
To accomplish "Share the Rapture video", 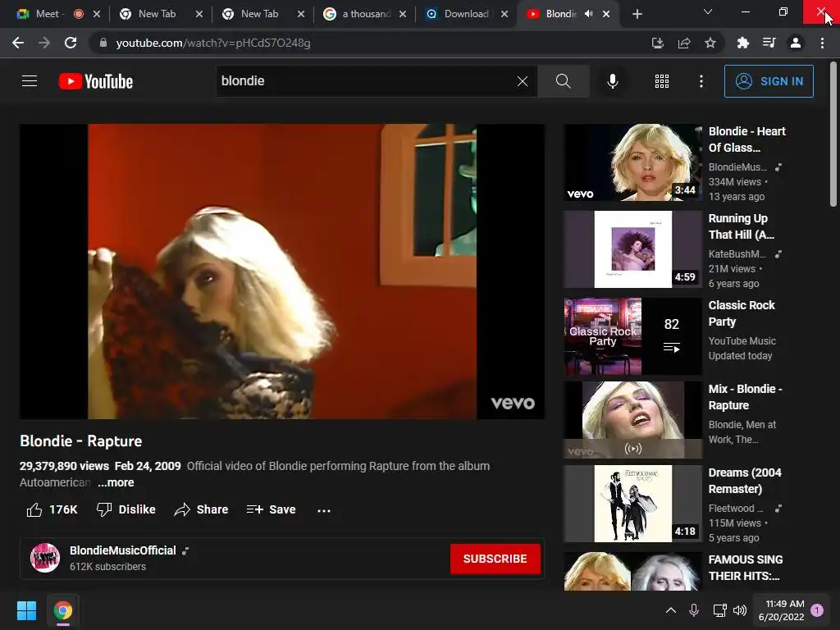I will (x=202, y=509).
